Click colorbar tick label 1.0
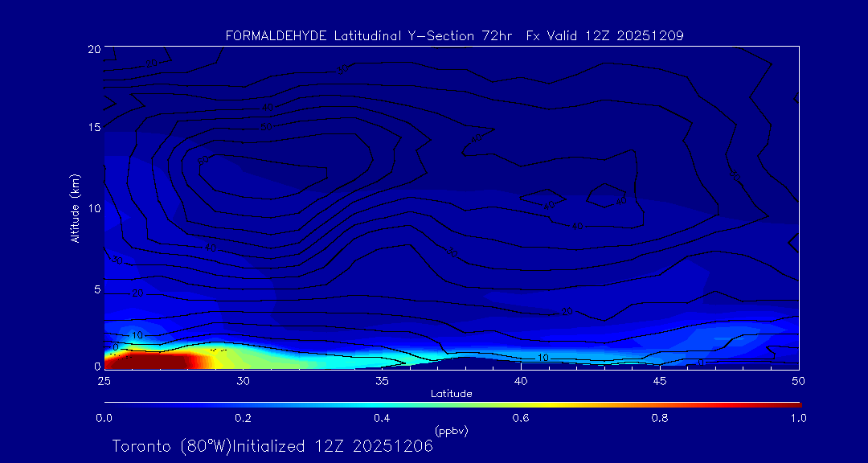Screen dimensions: 868x463 (798, 419)
